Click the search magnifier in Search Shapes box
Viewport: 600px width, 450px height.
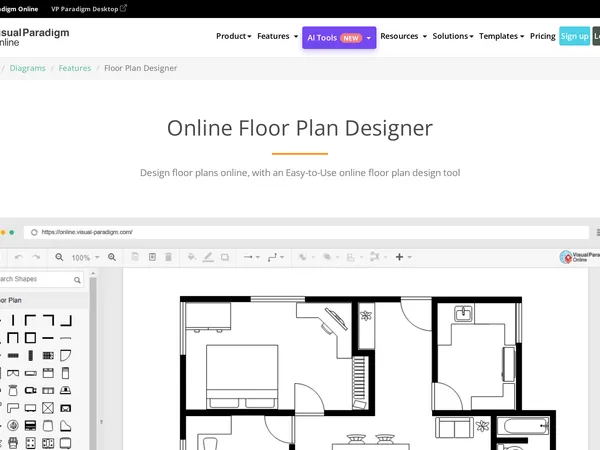click(x=77, y=280)
